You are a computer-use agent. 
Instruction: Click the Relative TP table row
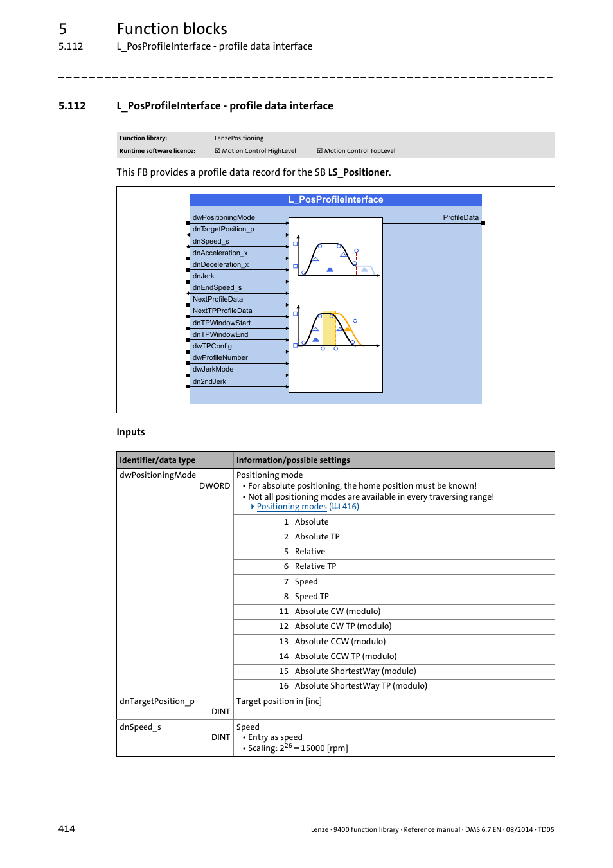(x=315, y=566)
